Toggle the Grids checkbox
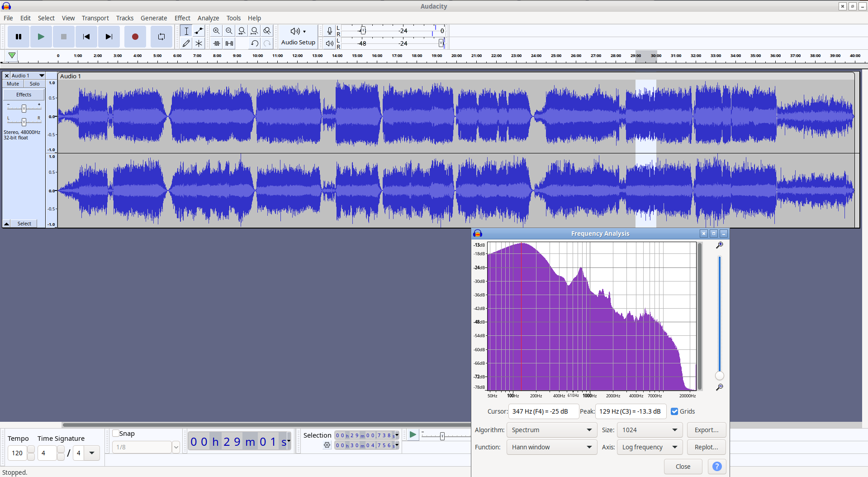 (x=674, y=411)
